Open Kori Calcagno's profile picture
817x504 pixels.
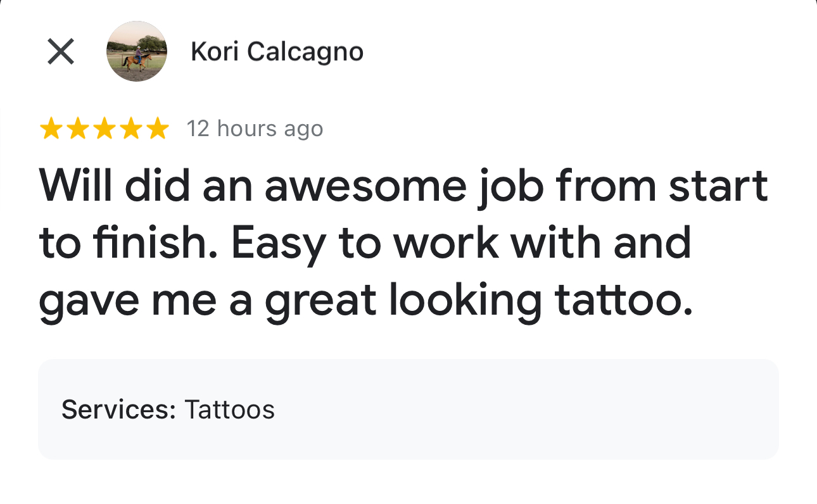coord(136,51)
